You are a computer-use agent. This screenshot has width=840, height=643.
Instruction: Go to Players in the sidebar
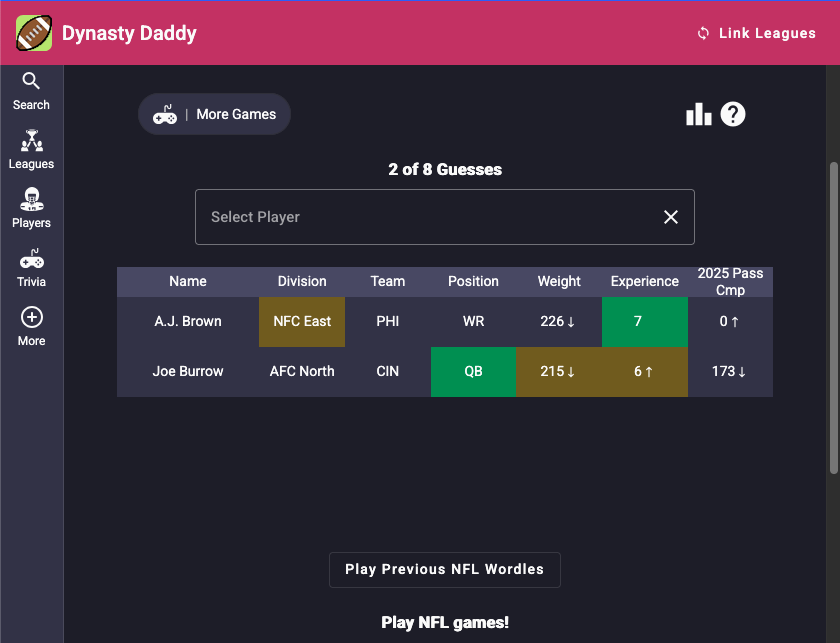[31, 209]
